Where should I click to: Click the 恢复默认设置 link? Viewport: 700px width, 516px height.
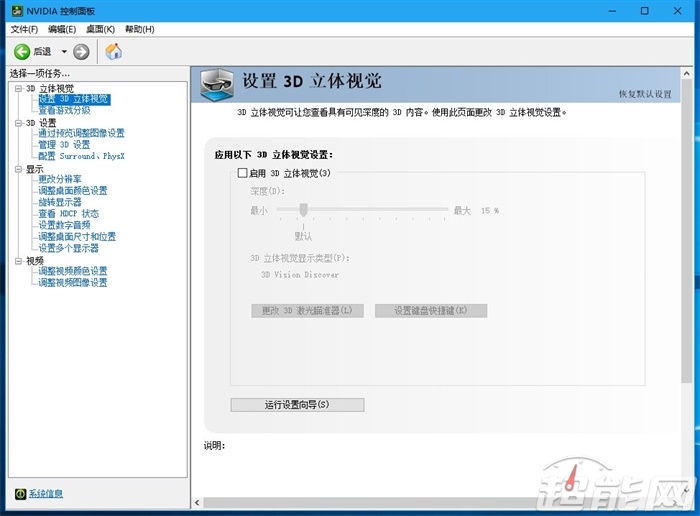click(645, 94)
